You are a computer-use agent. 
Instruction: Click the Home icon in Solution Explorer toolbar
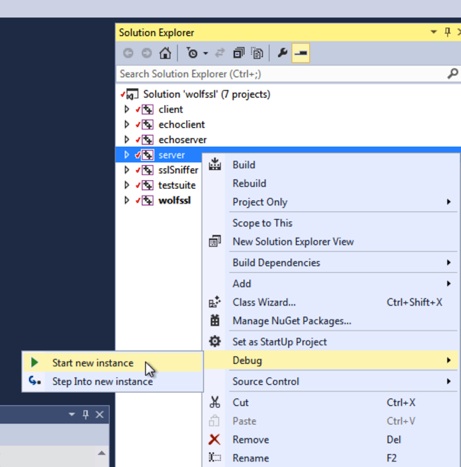(165, 53)
